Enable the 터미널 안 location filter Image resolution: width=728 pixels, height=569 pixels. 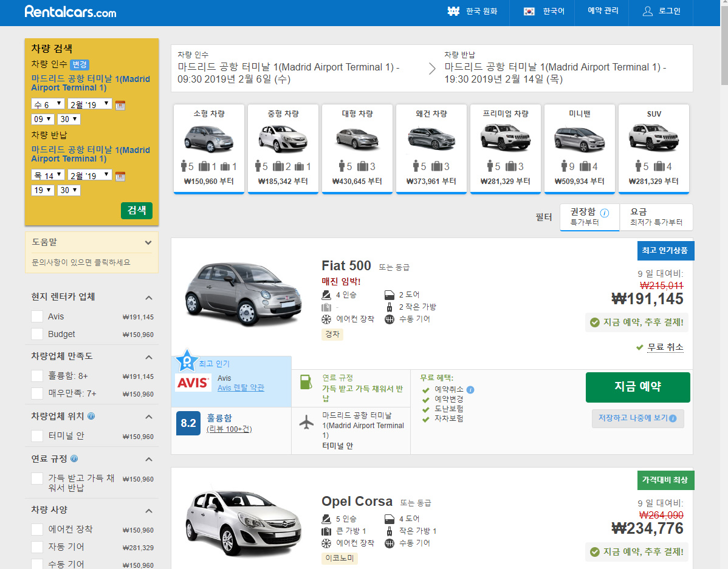click(37, 436)
